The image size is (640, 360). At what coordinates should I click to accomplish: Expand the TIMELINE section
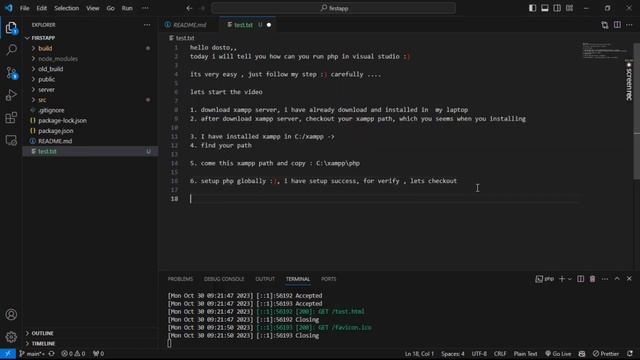[91, 344]
